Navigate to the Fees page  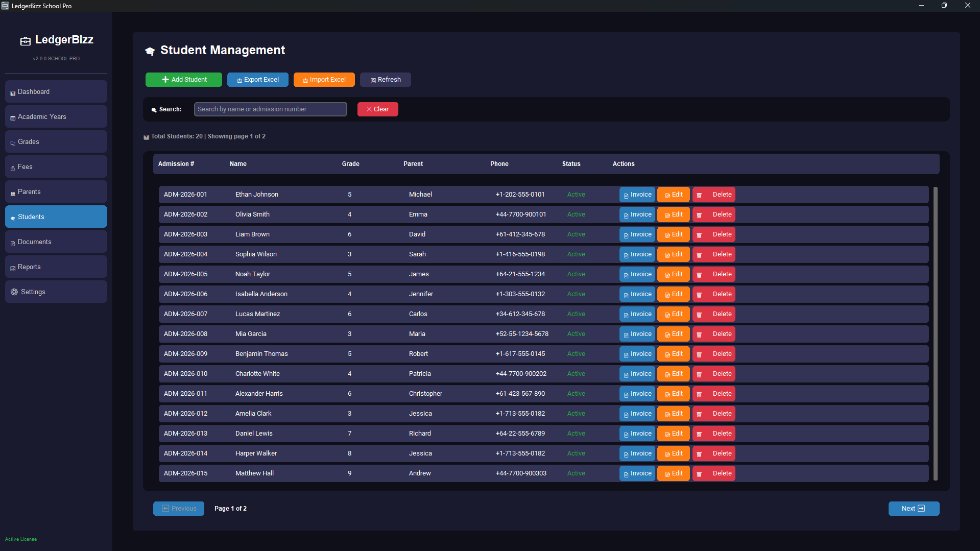tap(56, 167)
